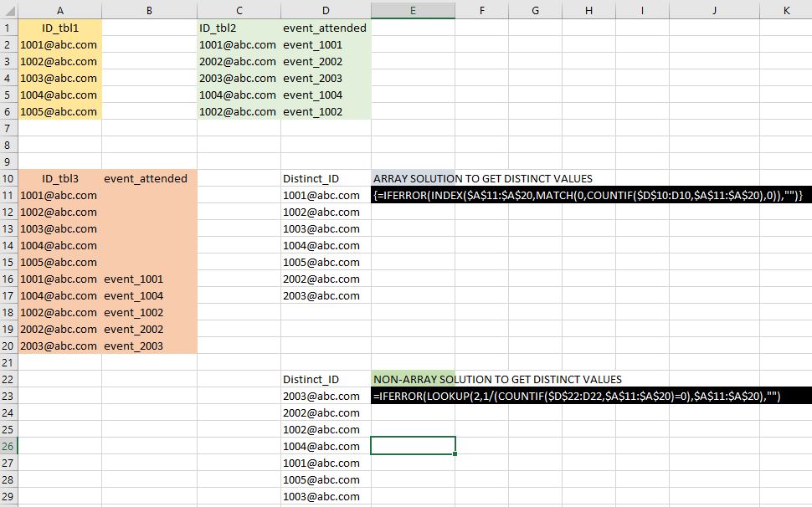Click event_attended header in column D
Screen dimensions: 812x507
326,28
